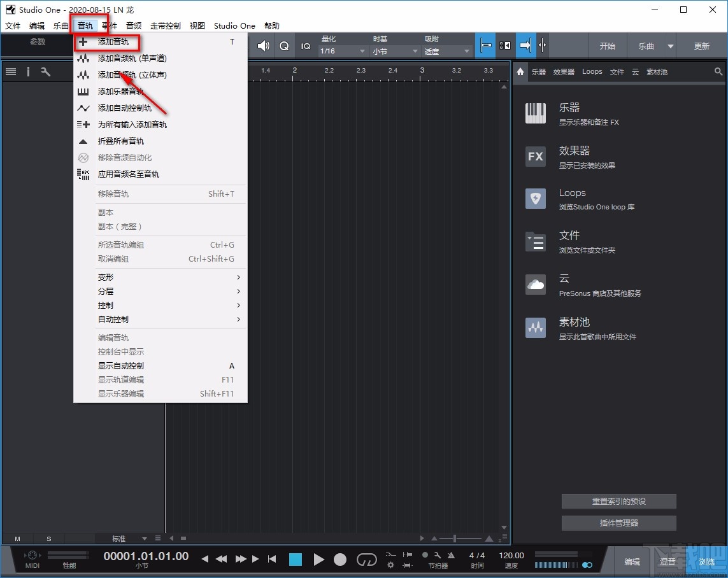Toggle global Solo S button
The height and width of the screenshot is (578, 728).
coord(49,539)
